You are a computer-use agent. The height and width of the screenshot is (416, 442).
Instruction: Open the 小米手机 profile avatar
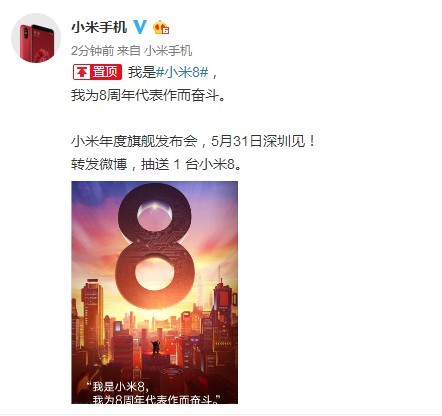(36, 38)
